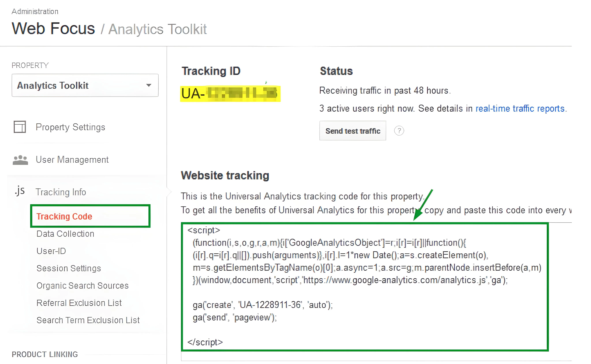This screenshot has height=364, width=591.
Task: Click the User Management people icon
Action: [x=20, y=160]
